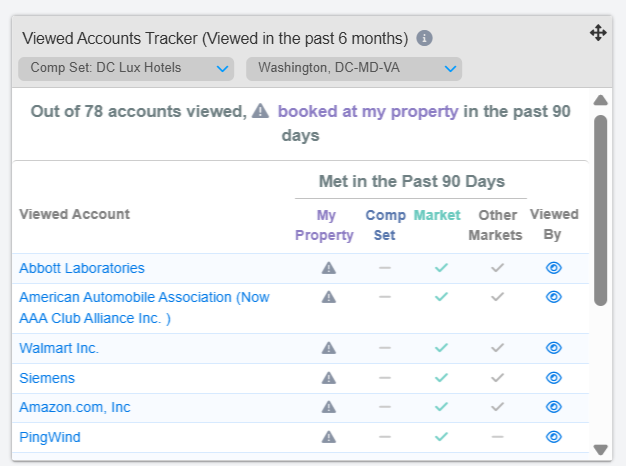Image resolution: width=626 pixels, height=466 pixels.
Task: Click PingWind My Property warning icon
Action: pos(329,437)
